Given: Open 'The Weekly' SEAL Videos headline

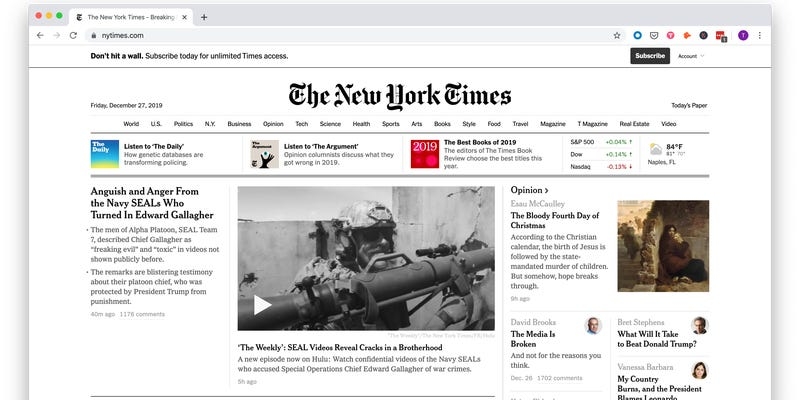Looking at the screenshot, I should 340,347.
